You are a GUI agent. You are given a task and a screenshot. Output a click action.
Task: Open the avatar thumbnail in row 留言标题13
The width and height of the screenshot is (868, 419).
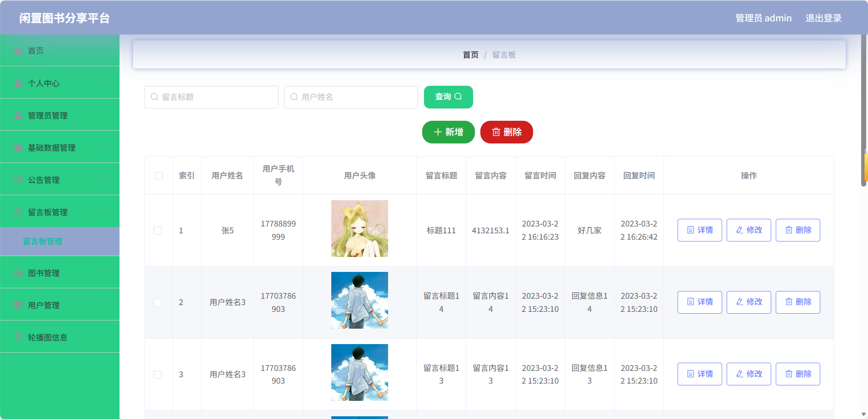click(x=359, y=372)
